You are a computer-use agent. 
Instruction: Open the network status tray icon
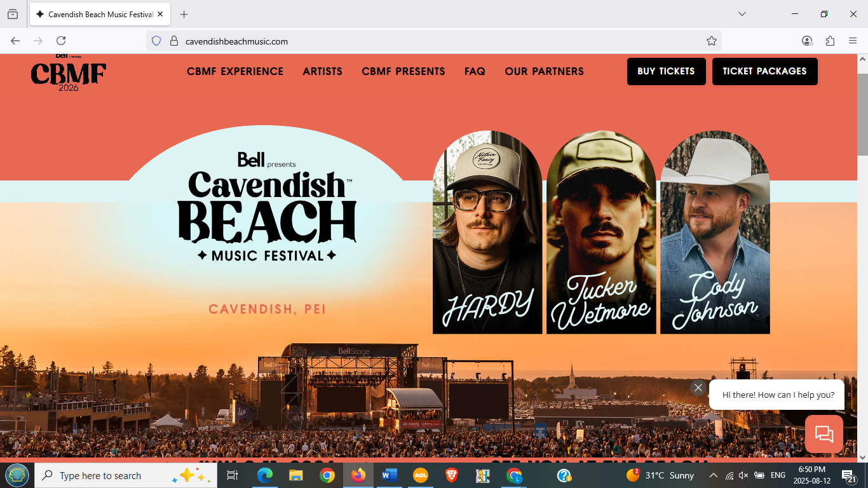pyautogui.click(x=729, y=475)
